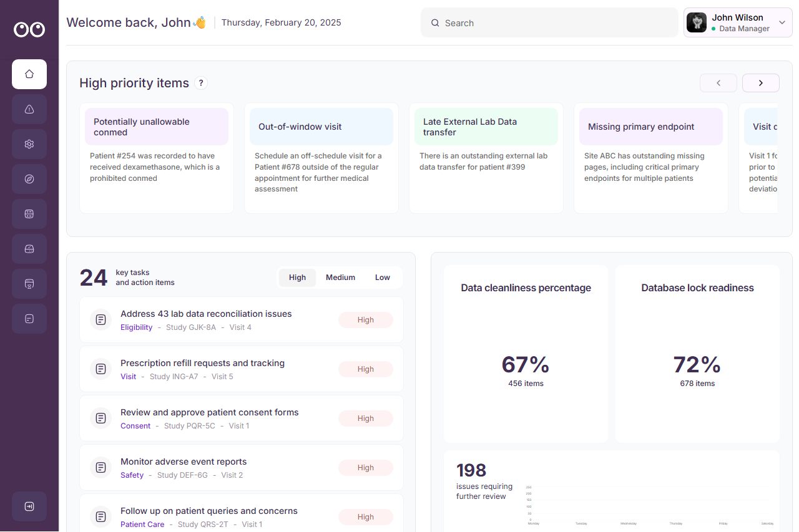Image resolution: width=799 pixels, height=532 pixels.
Task: Open the Missing primary endpoint card
Action: tap(651, 158)
